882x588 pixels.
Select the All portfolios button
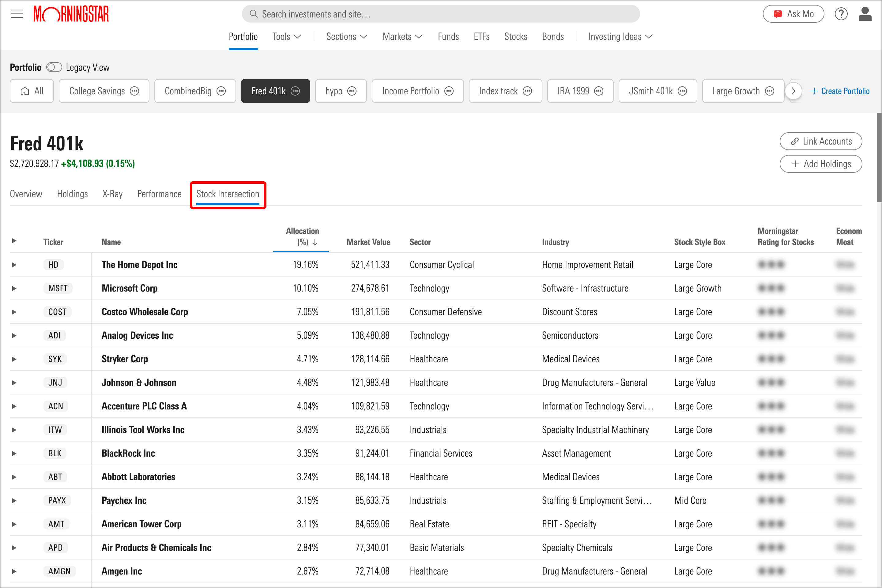pyautogui.click(x=32, y=91)
